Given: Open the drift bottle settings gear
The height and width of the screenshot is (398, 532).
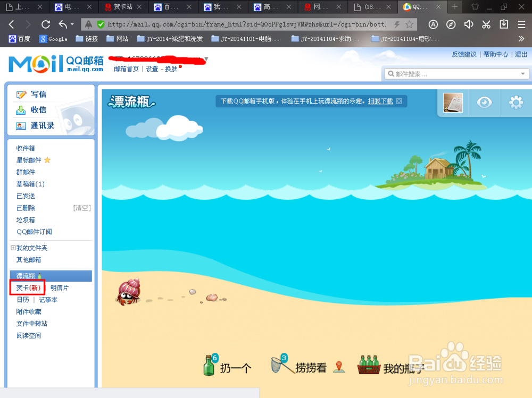Looking at the screenshot, I should click(x=514, y=103).
